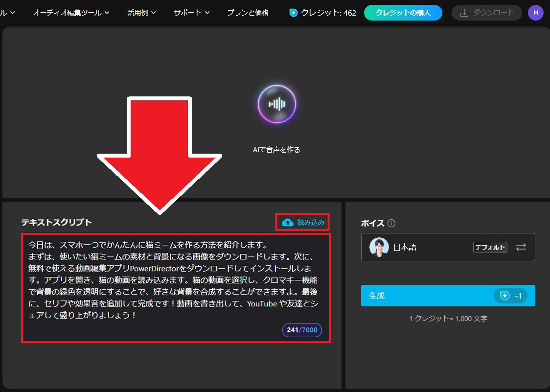Click the クレジット: 462 balance text

(x=328, y=13)
